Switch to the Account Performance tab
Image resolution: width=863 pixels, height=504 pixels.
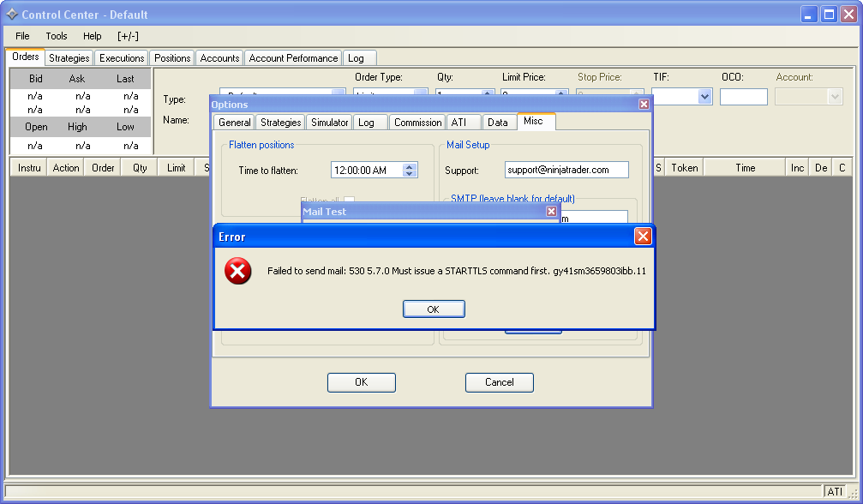click(293, 58)
